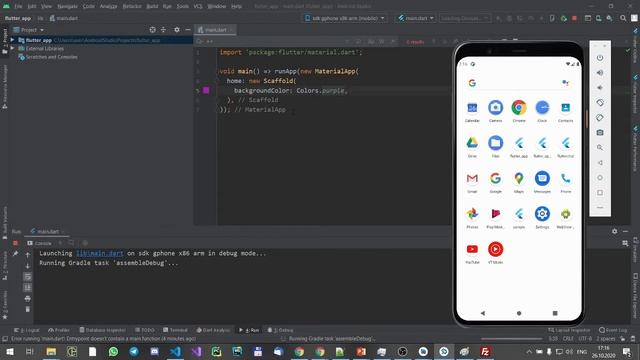Click the print icon in Run console
This screenshot has width=640, height=360.
[27, 299]
